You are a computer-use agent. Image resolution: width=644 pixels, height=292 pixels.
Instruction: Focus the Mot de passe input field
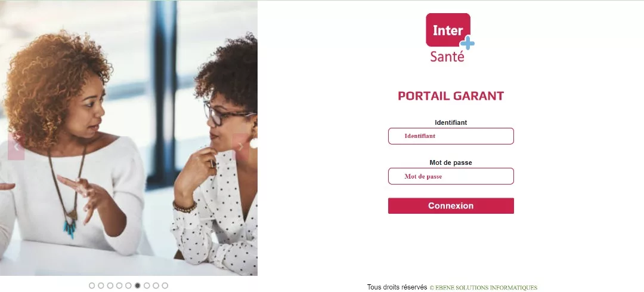click(x=451, y=176)
